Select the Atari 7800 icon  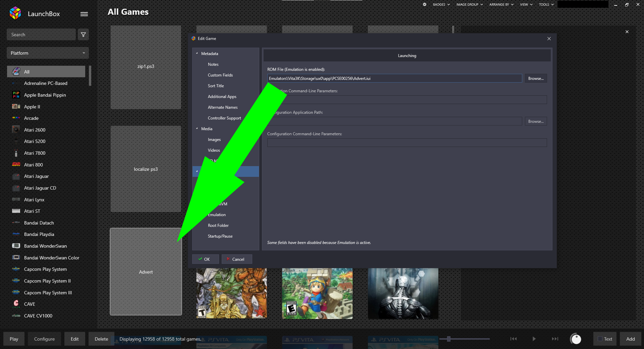pyautogui.click(x=16, y=153)
